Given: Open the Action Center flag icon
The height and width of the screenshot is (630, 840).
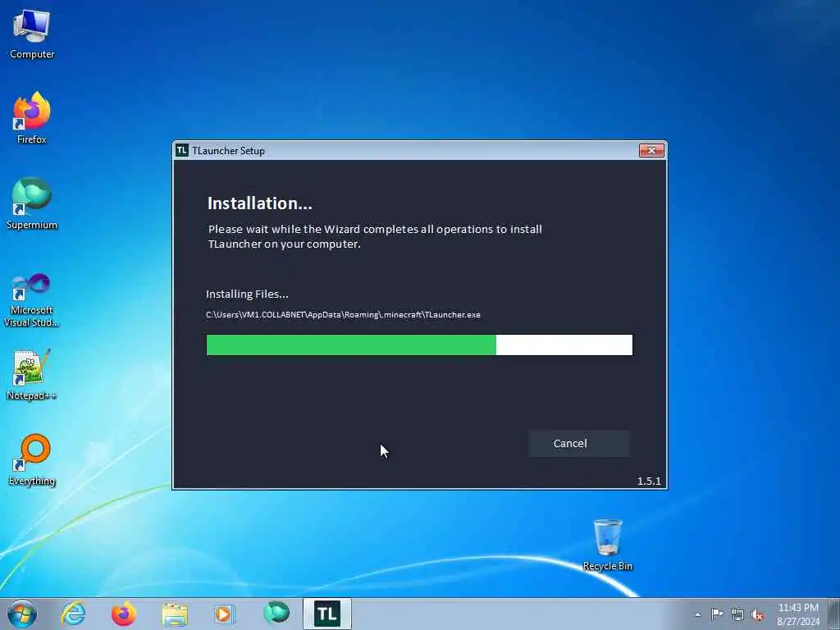Looking at the screenshot, I should [x=717, y=614].
